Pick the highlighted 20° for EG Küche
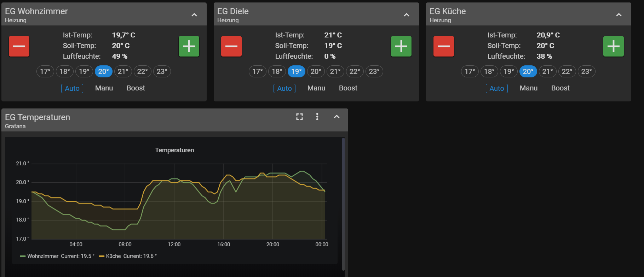Screen dimensions: 644x277 (x=528, y=71)
